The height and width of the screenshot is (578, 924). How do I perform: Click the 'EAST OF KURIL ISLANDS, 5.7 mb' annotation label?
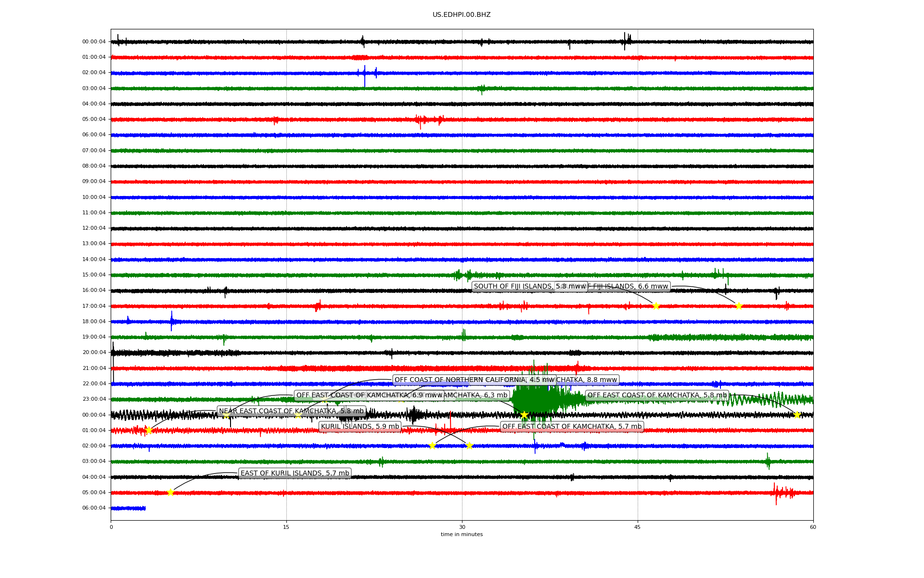click(295, 473)
